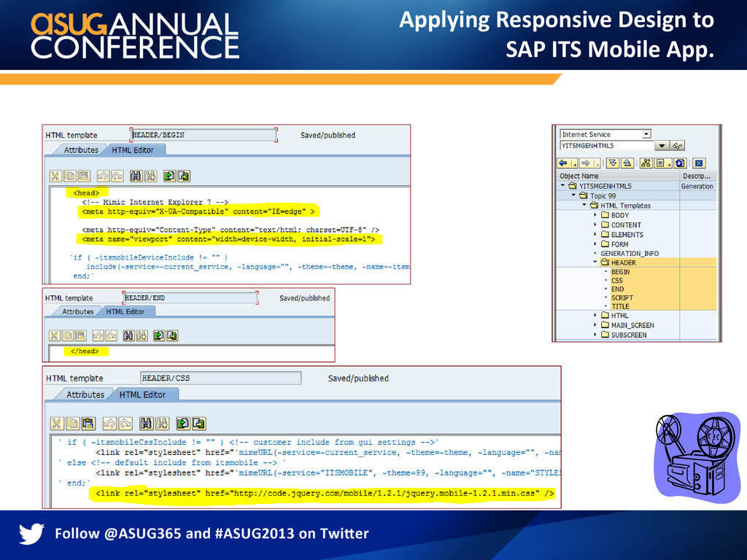Expand the SUBSCREEN folder
747x560 pixels.
click(x=595, y=335)
